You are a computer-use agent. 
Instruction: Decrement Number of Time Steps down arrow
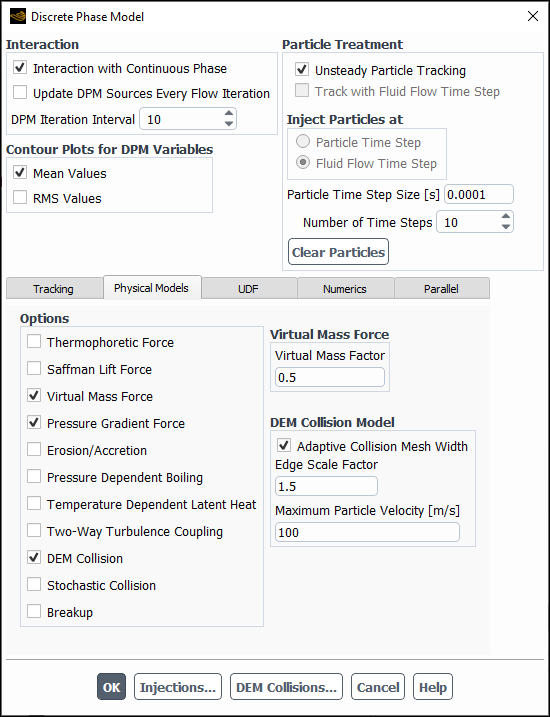coord(506,227)
